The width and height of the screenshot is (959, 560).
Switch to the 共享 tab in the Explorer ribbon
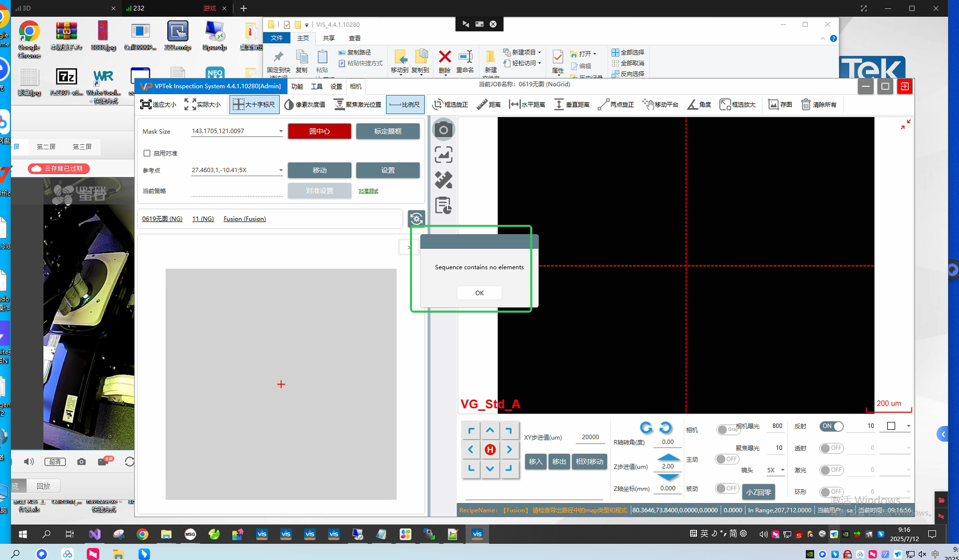point(328,38)
